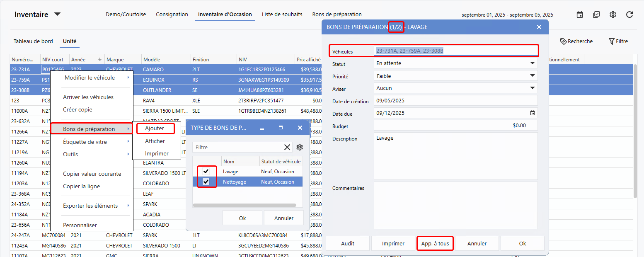Open the settings gear in top toolbar
Image resolution: width=644 pixels, height=257 pixels.
pyautogui.click(x=613, y=15)
